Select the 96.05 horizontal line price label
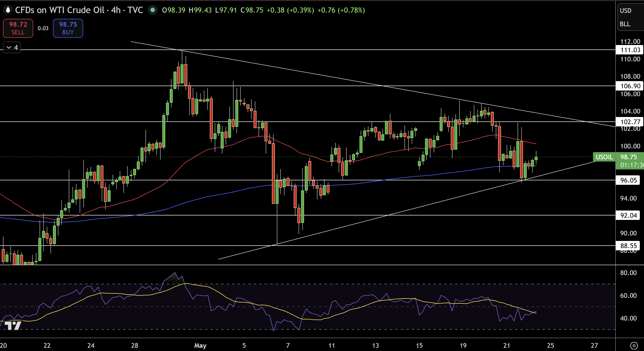 point(628,180)
